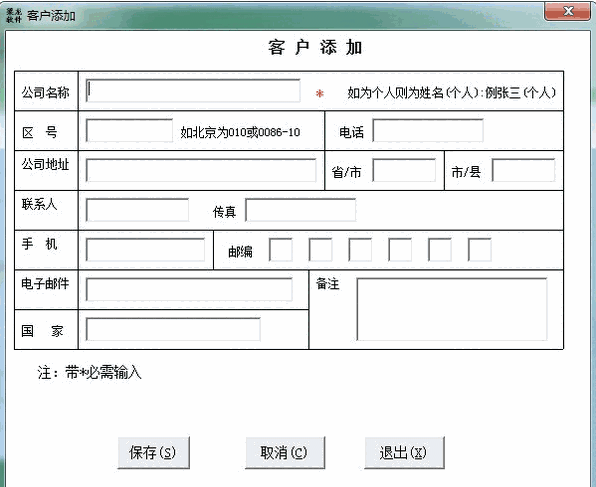Click the second 邮编 postcode digit box
Screen dimensions: 596x487
pos(320,250)
